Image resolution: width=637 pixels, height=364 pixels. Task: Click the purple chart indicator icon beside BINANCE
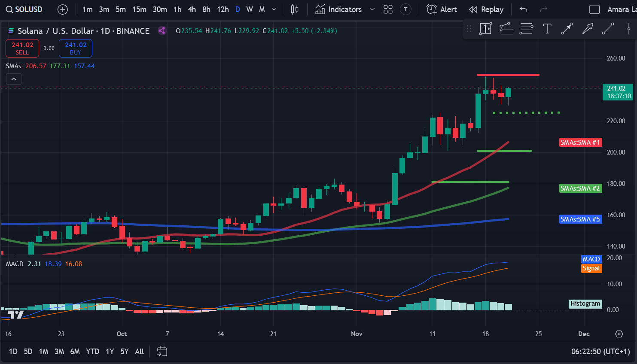162,30
